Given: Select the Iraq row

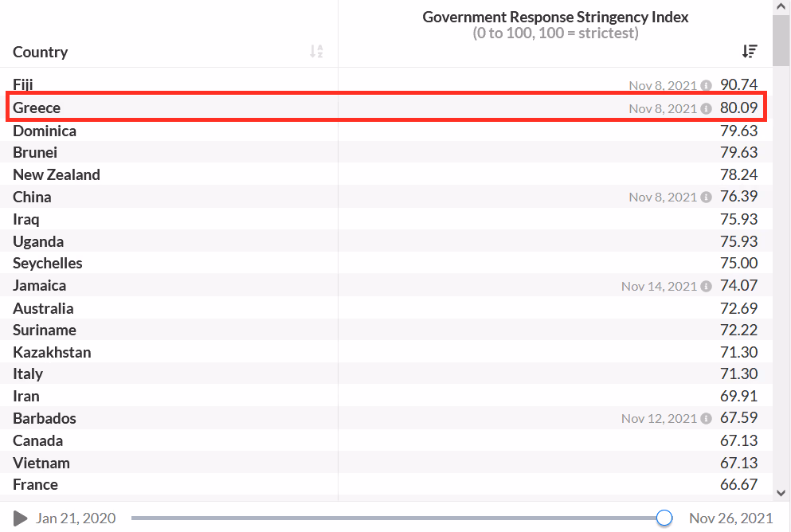Looking at the screenshot, I should click(386, 219).
